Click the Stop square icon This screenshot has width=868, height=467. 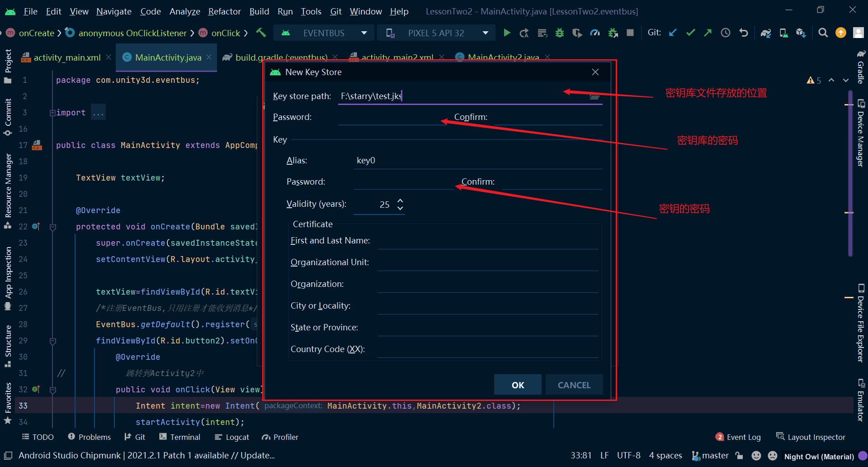tap(630, 33)
